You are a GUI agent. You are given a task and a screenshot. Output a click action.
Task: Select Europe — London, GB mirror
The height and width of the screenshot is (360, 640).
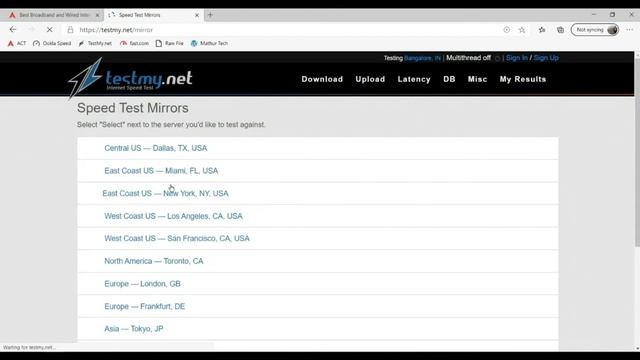(142, 284)
